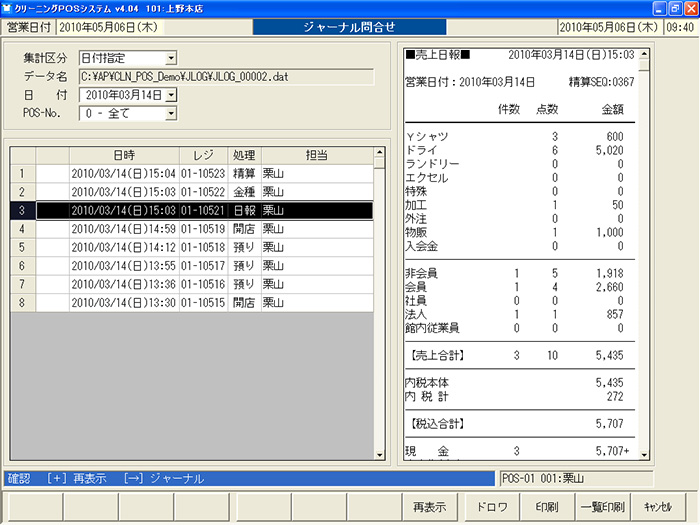700x525 pixels.
Task: Click the POS-01 001:栗山 status field
Action: click(576, 479)
